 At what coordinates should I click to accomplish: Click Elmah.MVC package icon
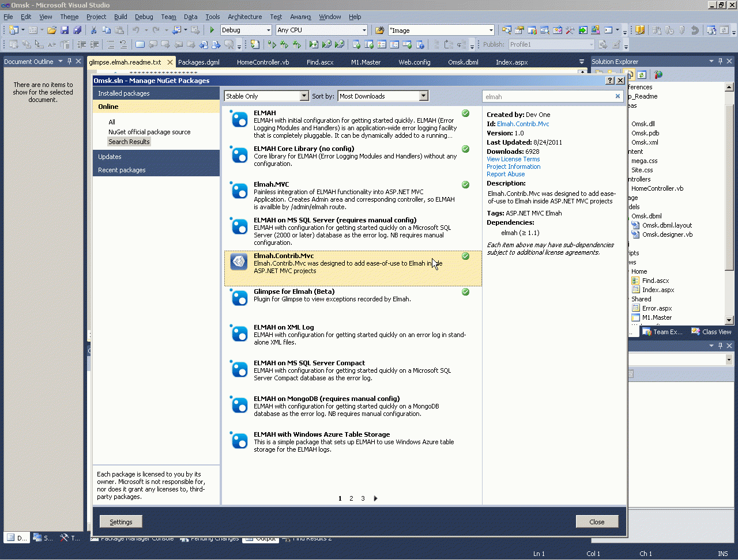pyautogui.click(x=239, y=191)
